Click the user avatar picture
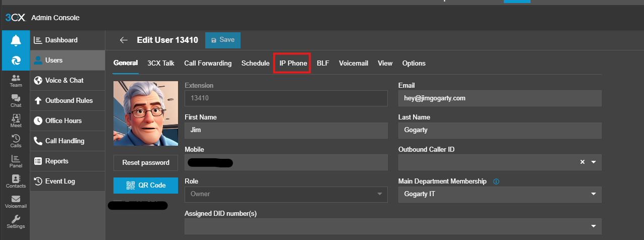This screenshot has height=240, width=644. tap(146, 113)
